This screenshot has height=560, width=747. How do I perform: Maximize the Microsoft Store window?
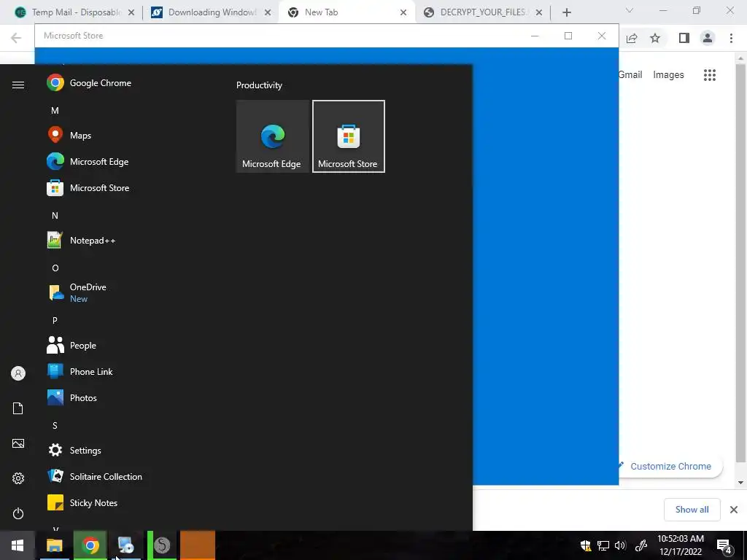[568, 36]
